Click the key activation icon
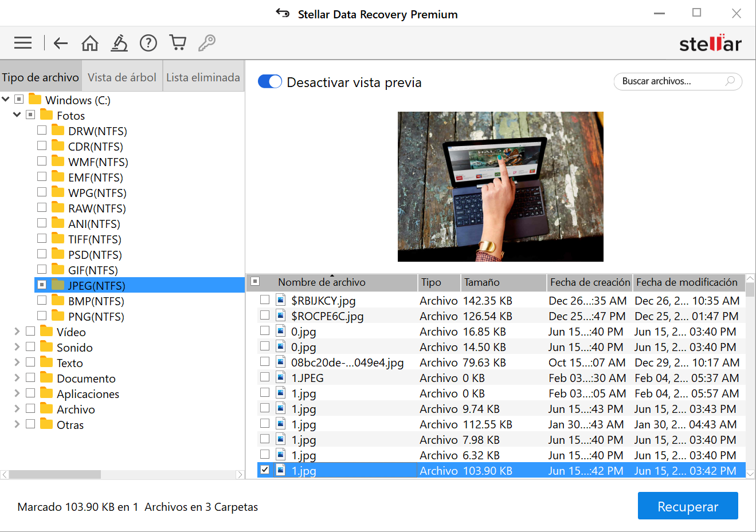Screen dimensions: 756x532 click(207, 43)
